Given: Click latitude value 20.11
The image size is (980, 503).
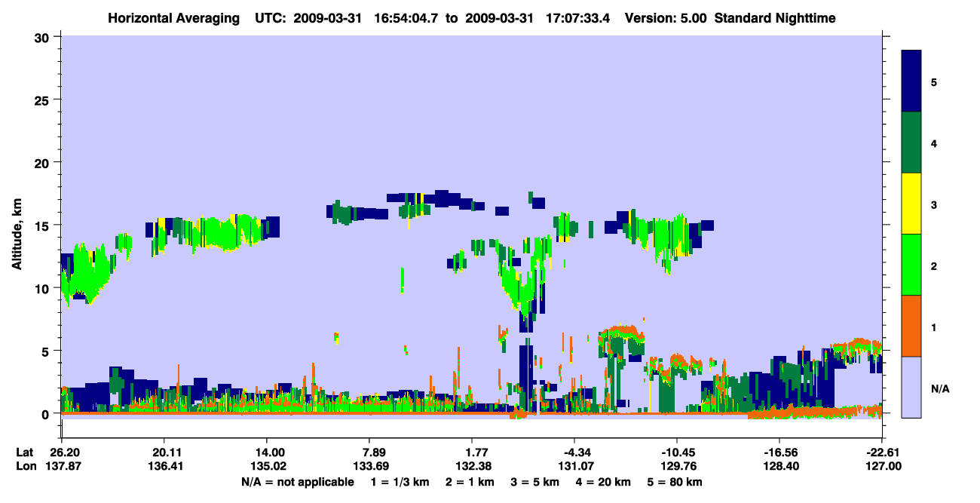Looking at the screenshot, I should (164, 452).
